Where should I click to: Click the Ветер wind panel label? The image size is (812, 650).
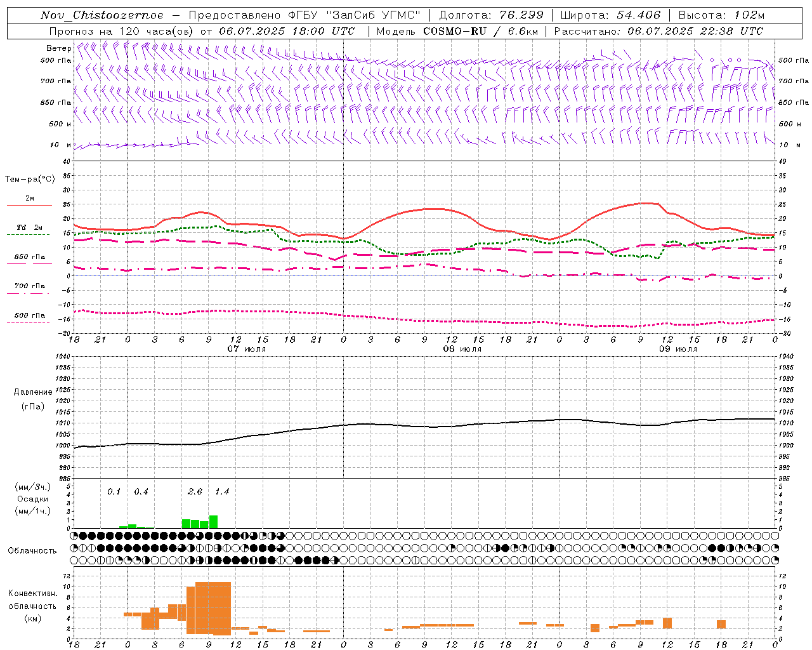[58, 48]
